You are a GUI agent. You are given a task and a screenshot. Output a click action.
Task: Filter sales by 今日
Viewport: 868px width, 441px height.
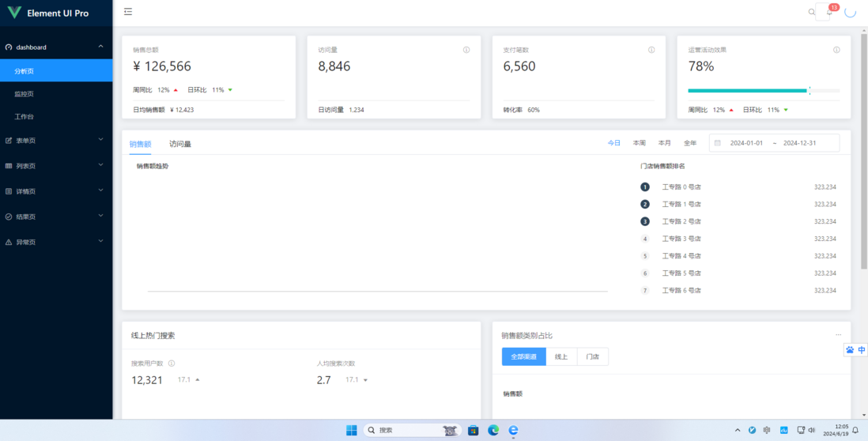pos(614,143)
